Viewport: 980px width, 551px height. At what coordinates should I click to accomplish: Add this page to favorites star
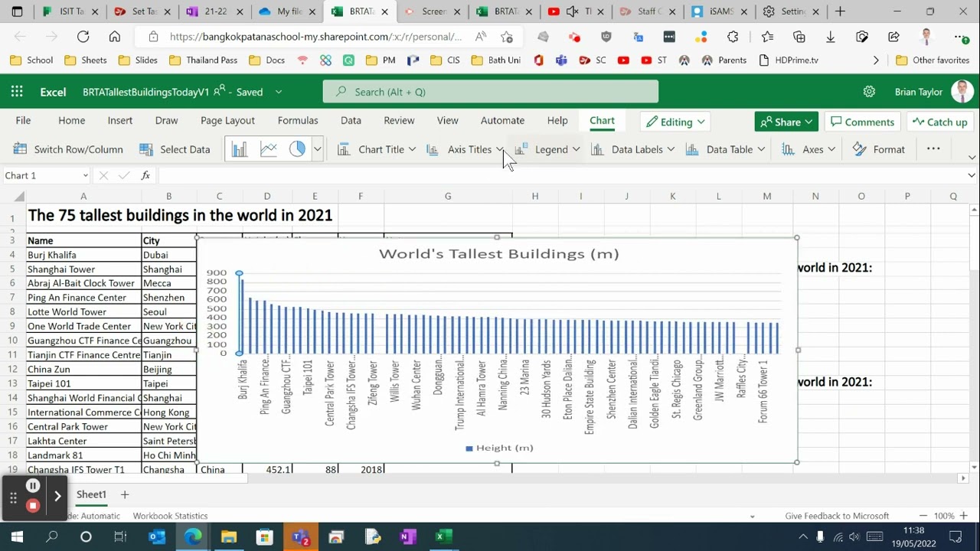507,37
